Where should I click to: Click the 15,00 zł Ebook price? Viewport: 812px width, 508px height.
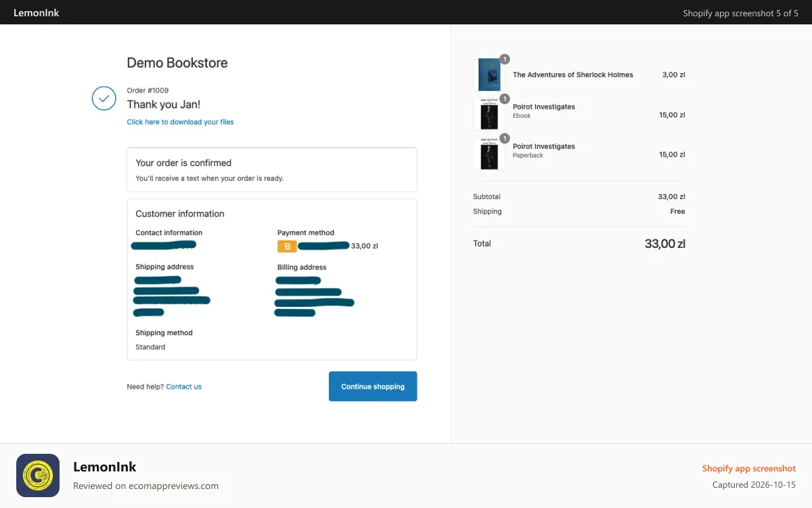tap(672, 114)
